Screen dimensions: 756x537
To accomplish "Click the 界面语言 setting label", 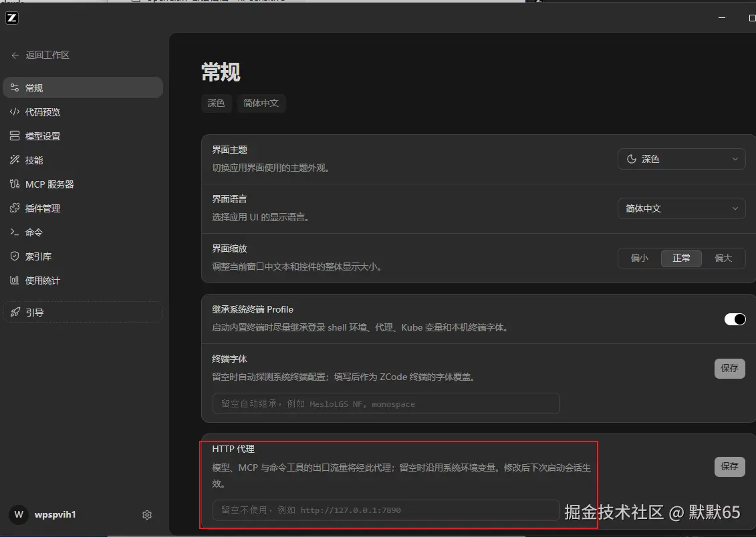I will 229,199.
